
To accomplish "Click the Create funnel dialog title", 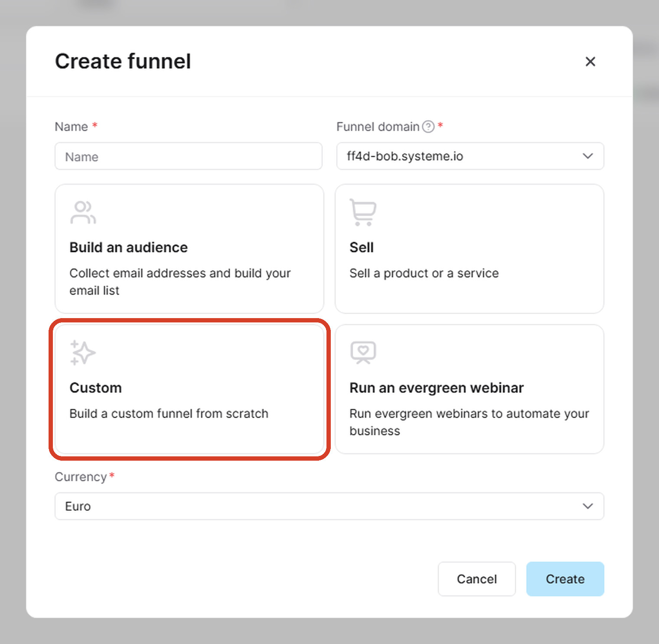I will coord(123,61).
